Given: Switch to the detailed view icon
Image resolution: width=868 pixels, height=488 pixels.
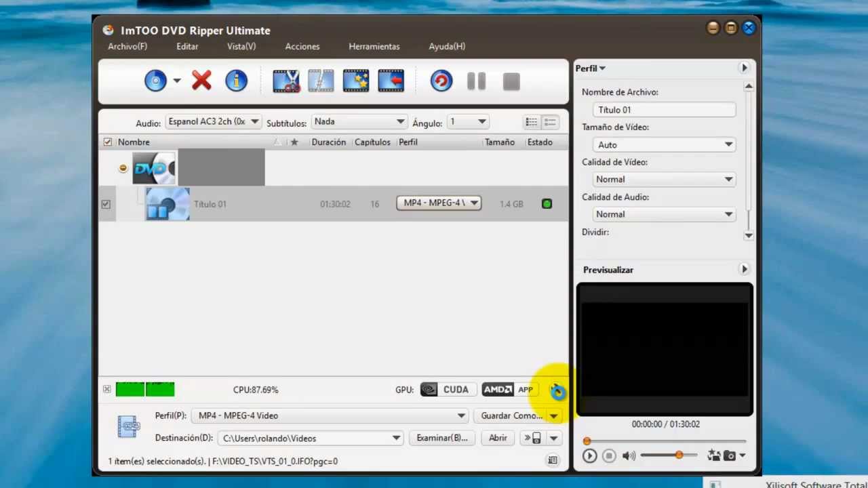Looking at the screenshot, I should click(550, 122).
